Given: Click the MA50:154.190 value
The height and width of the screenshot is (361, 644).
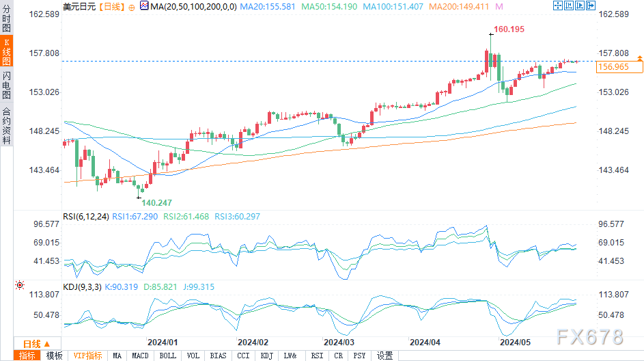Looking at the screenshot, I should 329,7.
